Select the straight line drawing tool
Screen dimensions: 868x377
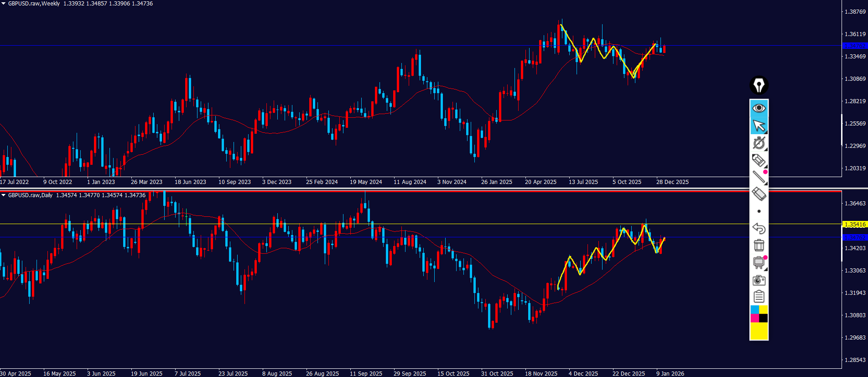759,177
